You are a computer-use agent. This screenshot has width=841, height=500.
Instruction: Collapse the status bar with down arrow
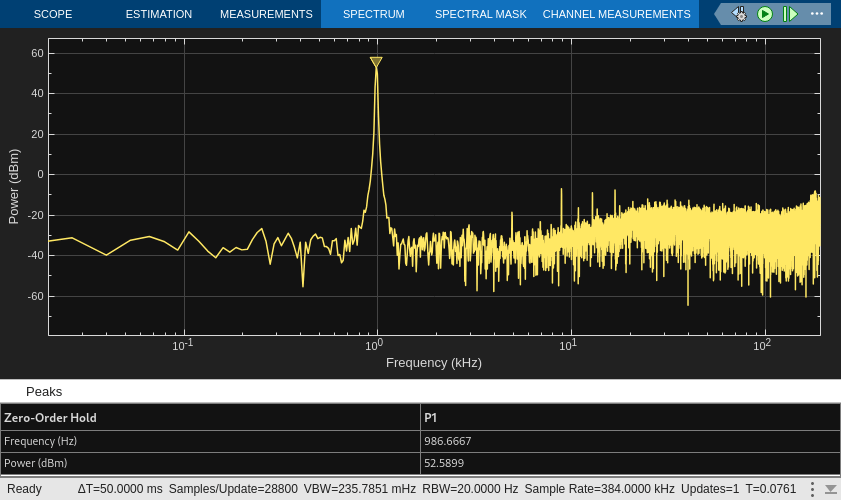pyautogui.click(x=830, y=489)
